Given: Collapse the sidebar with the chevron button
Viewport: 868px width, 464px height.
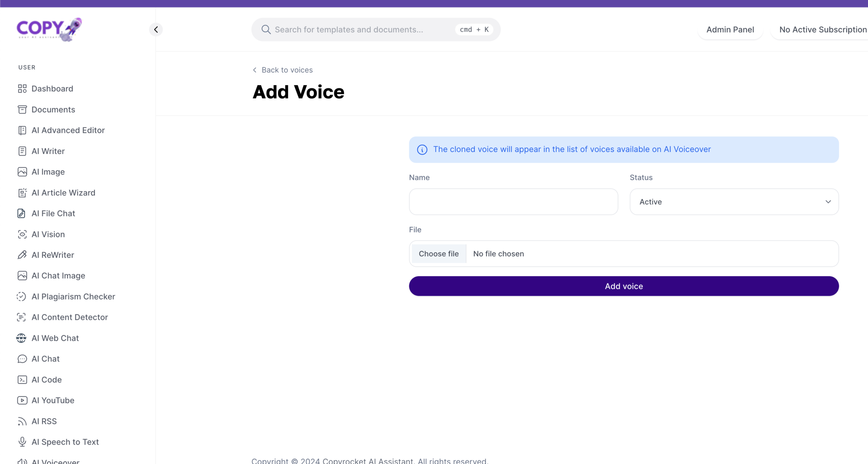Looking at the screenshot, I should [x=156, y=30].
